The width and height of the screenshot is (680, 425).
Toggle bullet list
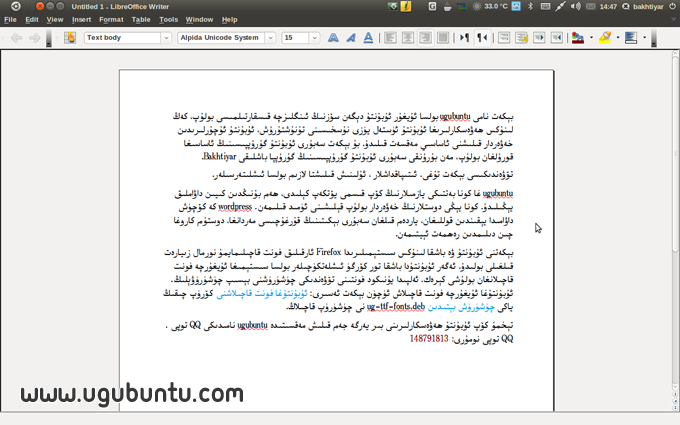click(x=521, y=38)
